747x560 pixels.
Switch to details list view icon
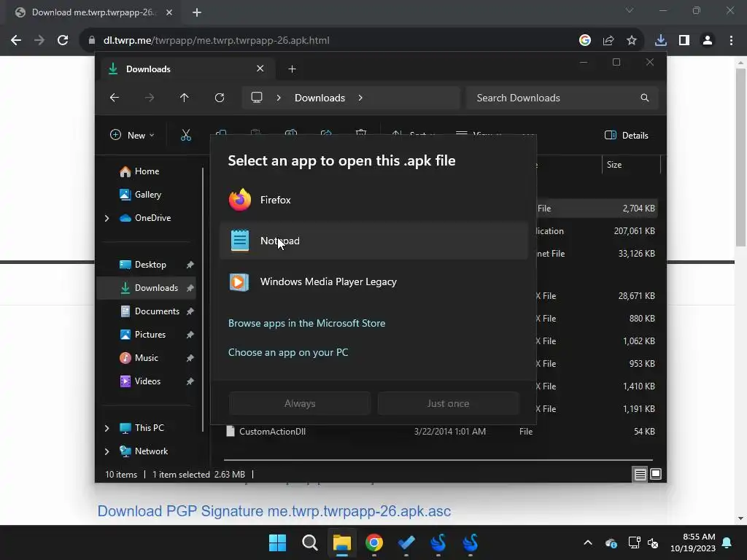(x=640, y=474)
